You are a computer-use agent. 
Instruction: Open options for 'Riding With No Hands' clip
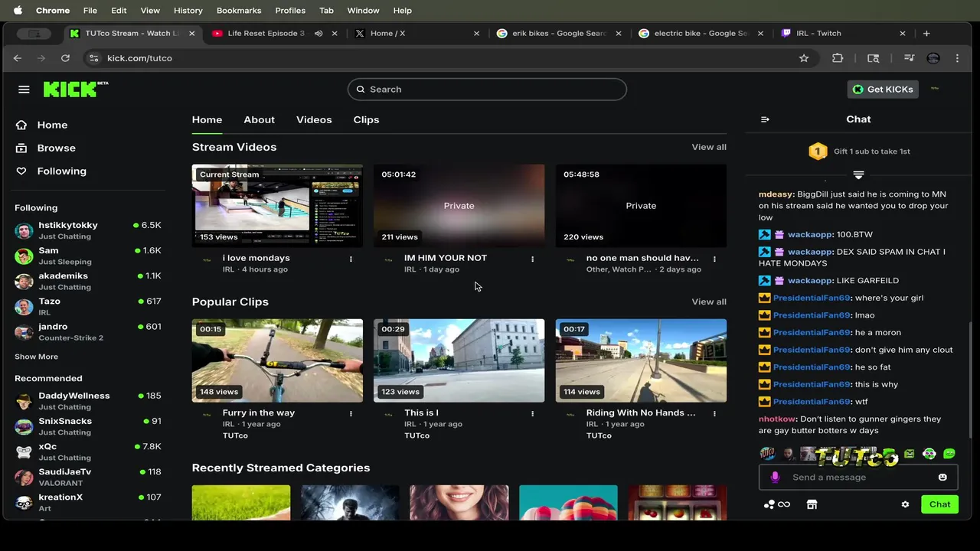pyautogui.click(x=714, y=414)
